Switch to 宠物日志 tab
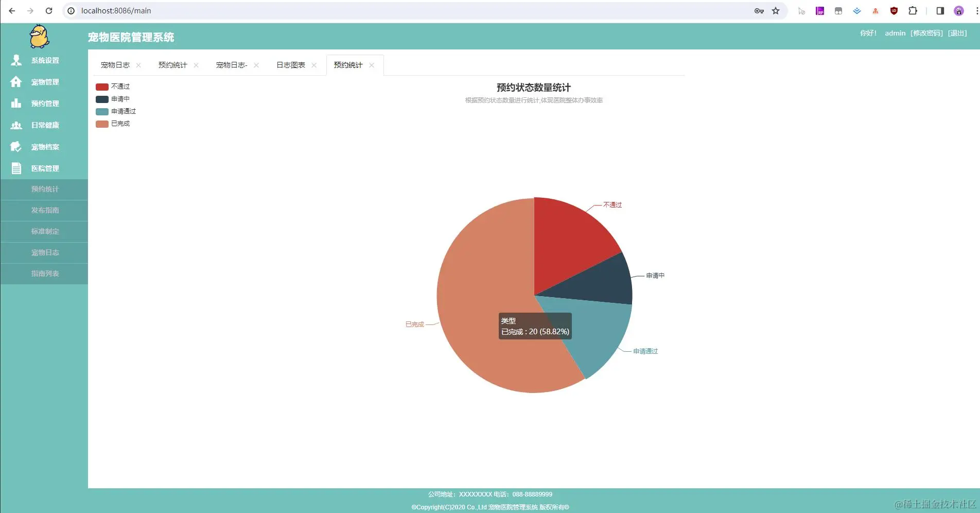Viewport: 980px width, 513px height. tap(115, 65)
